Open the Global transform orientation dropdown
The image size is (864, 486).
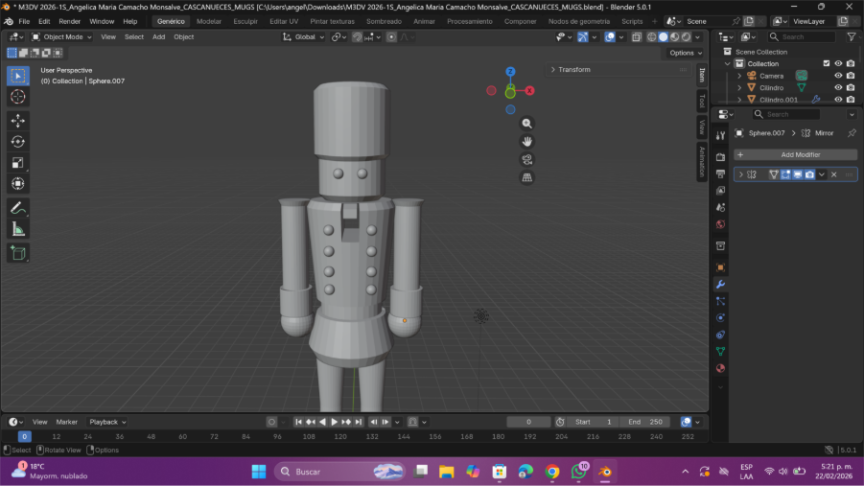pyautogui.click(x=304, y=37)
